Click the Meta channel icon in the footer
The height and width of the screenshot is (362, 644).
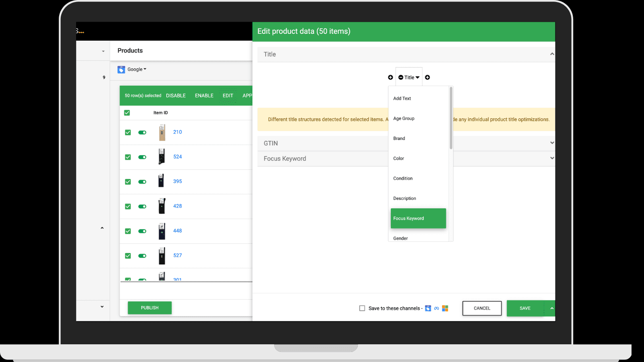[x=437, y=308]
